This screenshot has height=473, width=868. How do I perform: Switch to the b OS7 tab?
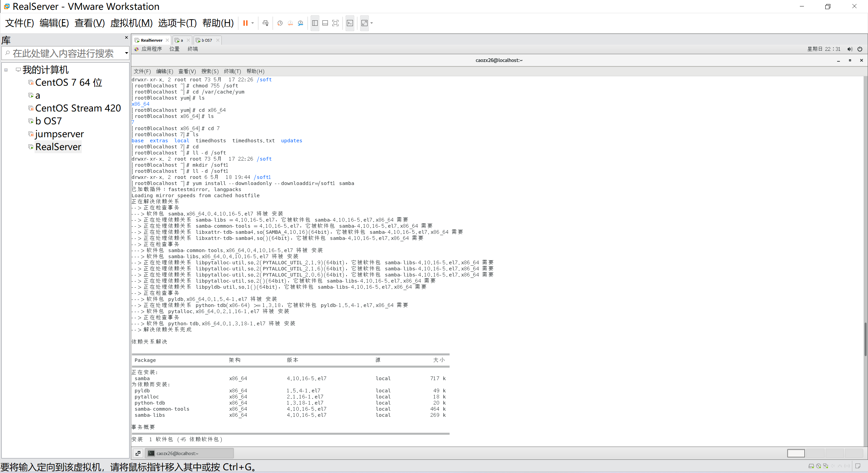coord(206,40)
